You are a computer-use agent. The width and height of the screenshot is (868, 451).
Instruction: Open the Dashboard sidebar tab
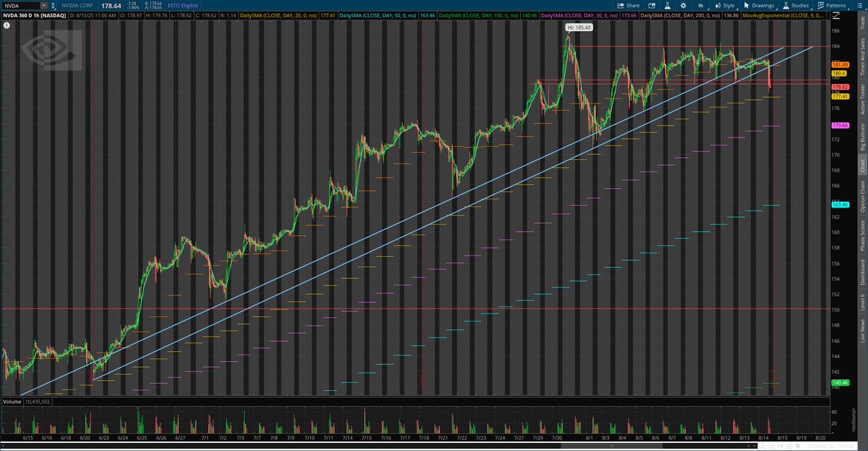[861, 271]
